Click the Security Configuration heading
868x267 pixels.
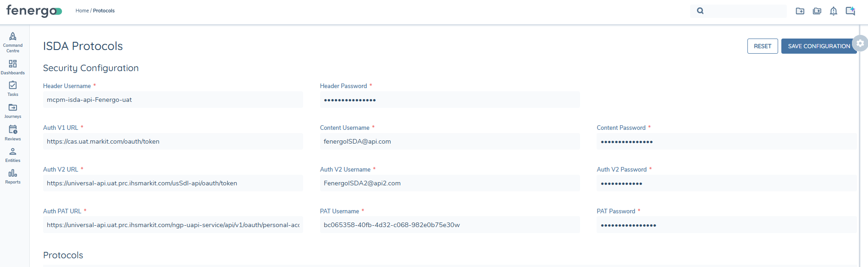[x=91, y=68]
